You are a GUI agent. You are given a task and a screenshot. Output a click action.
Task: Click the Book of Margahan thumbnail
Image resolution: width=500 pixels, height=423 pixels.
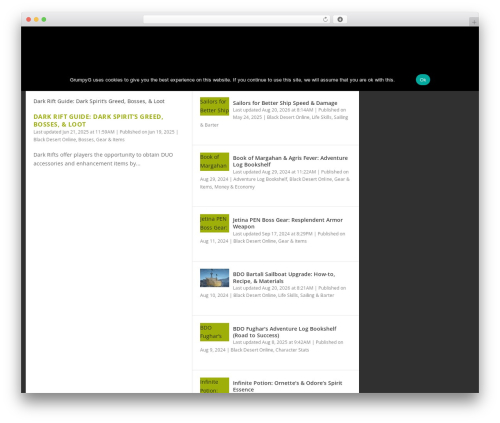[x=214, y=162]
